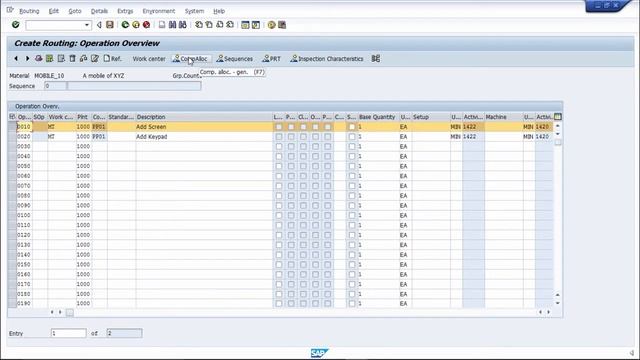Open the Goto menu
The height and width of the screenshot is (360, 640).
[75, 11]
